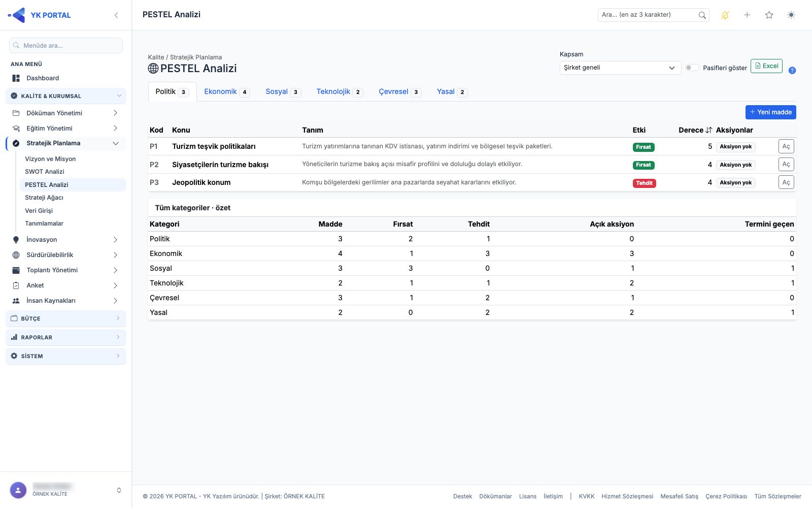This screenshot has height=508, width=812.
Task: Export with the Excel button
Action: pos(766,66)
